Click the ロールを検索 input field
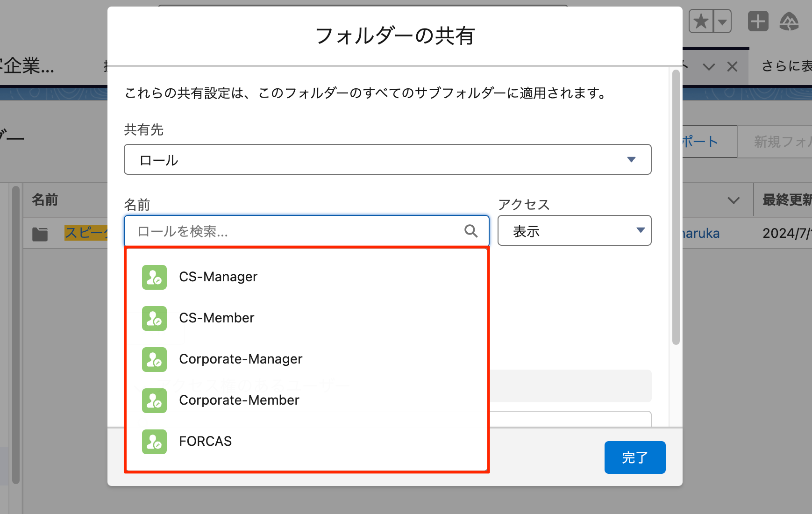 coord(299,231)
